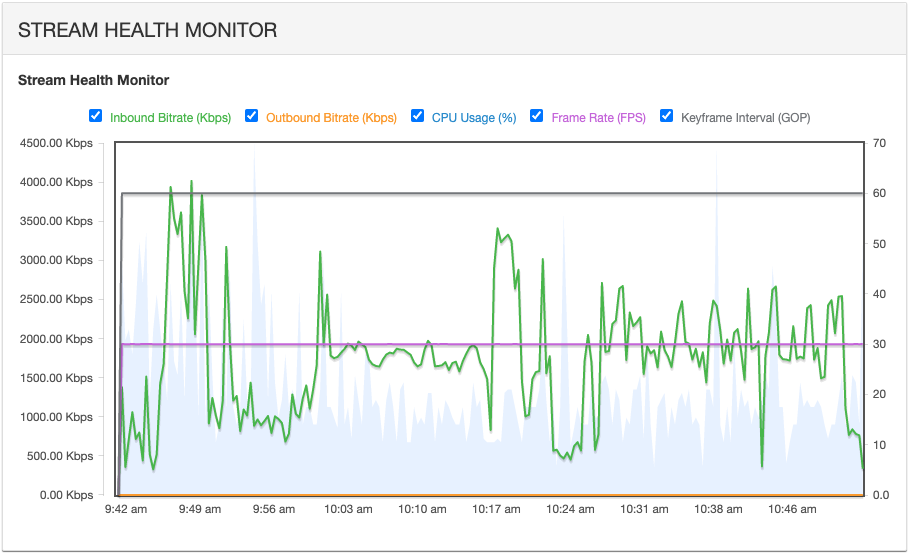Click the Keyframe Interval (GOP) legend text

pos(745,118)
